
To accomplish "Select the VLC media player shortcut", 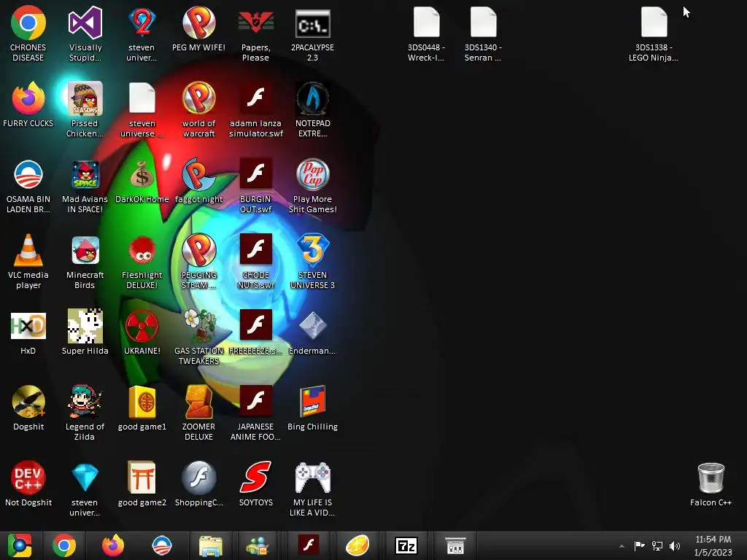I will click(28, 262).
